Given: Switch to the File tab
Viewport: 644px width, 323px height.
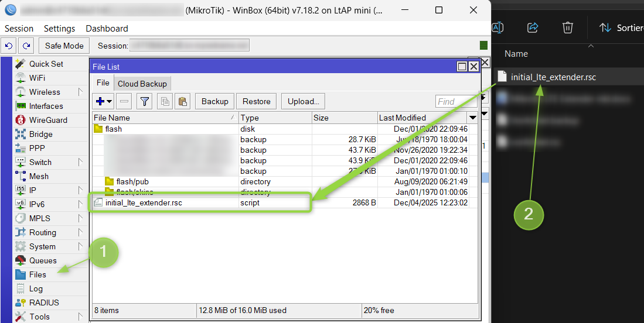Looking at the screenshot, I should coord(103,83).
